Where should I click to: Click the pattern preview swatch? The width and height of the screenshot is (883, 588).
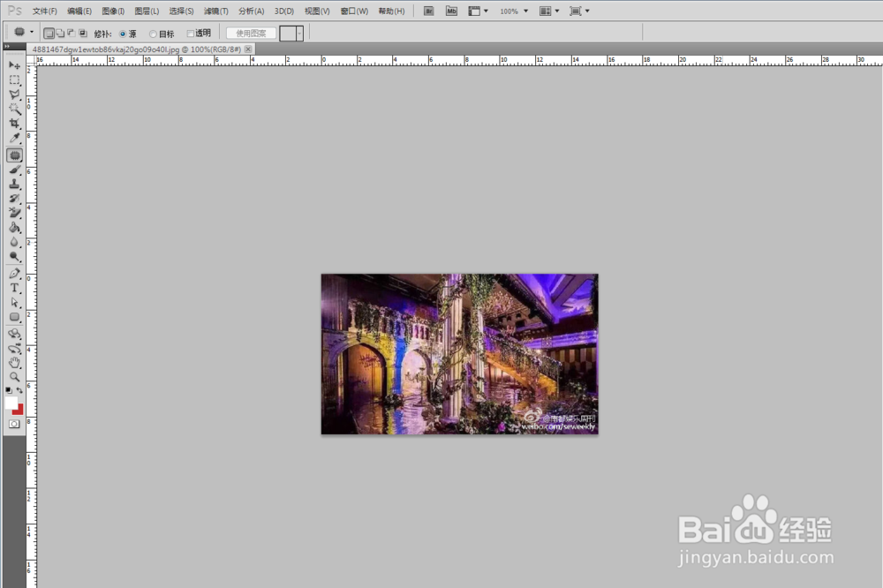[288, 34]
